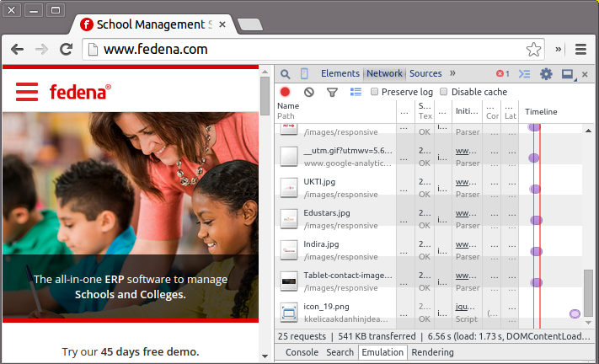
Task: Toggle device mode phone icon
Action: pos(304,74)
